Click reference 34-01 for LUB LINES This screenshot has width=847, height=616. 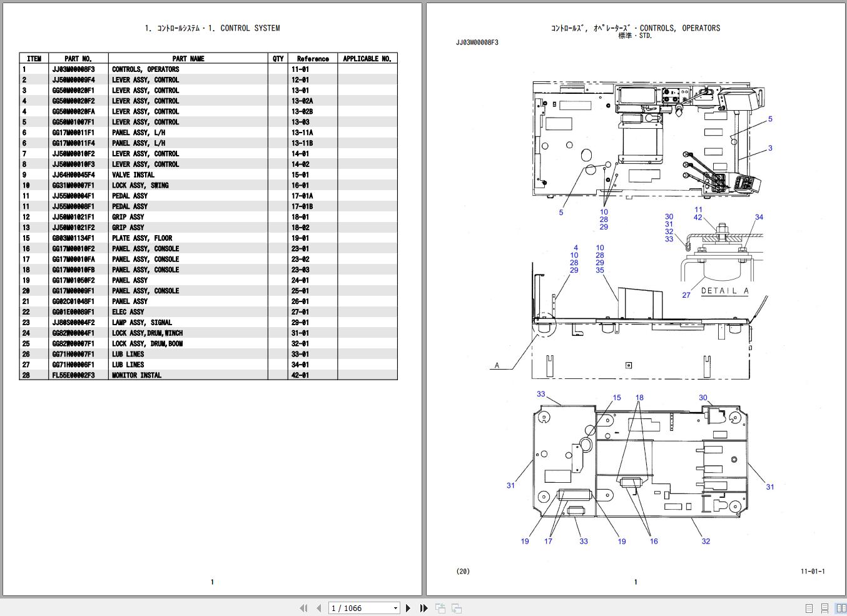[x=300, y=365]
